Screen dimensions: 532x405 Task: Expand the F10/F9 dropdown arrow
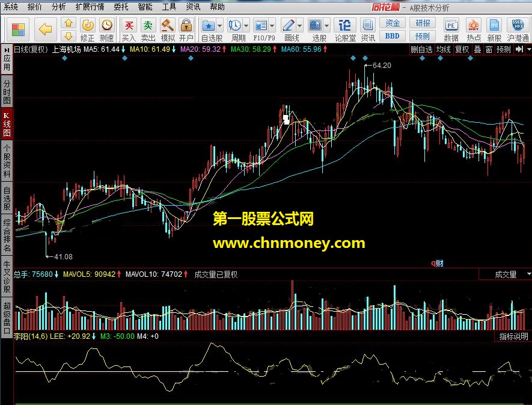click(272, 26)
